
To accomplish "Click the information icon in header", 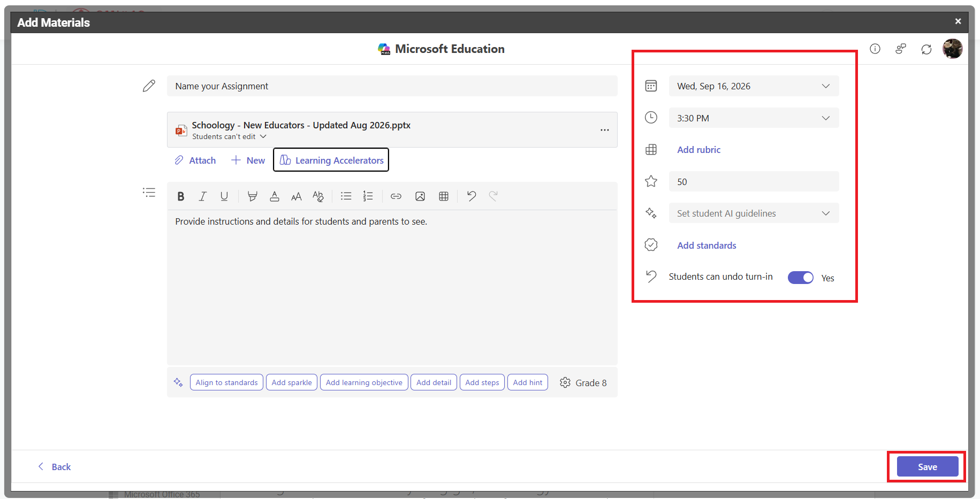I will click(875, 49).
